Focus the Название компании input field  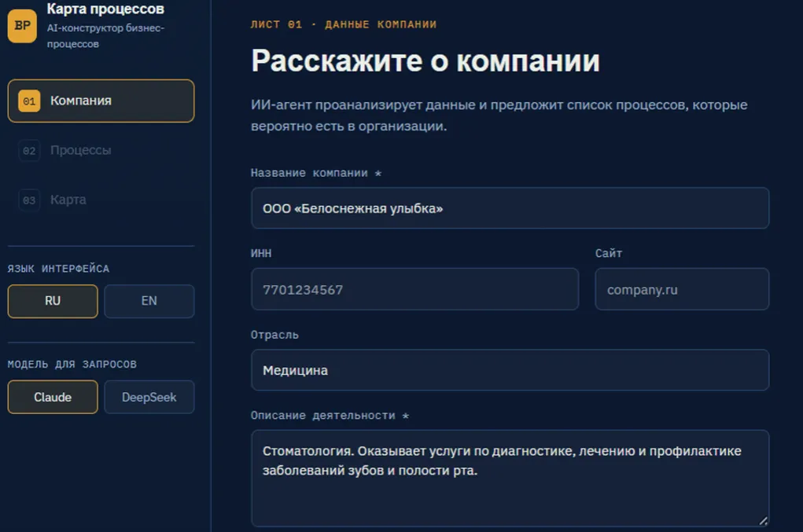[x=510, y=208]
